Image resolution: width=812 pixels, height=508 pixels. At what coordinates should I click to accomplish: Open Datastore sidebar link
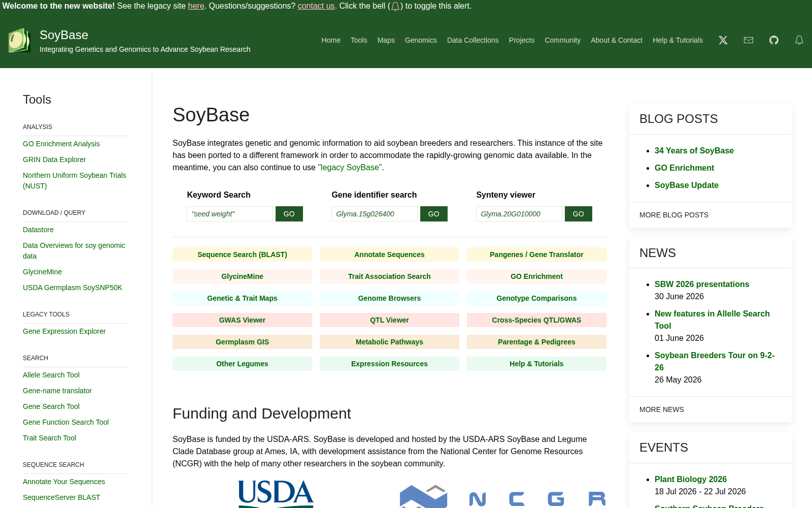click(x=38, y=230)
